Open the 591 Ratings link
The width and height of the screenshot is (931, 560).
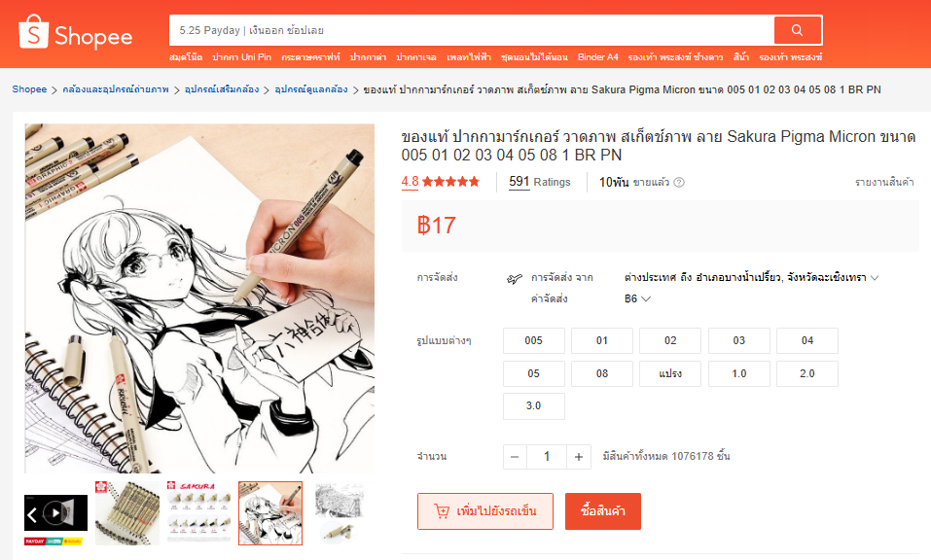coord(539,182)
